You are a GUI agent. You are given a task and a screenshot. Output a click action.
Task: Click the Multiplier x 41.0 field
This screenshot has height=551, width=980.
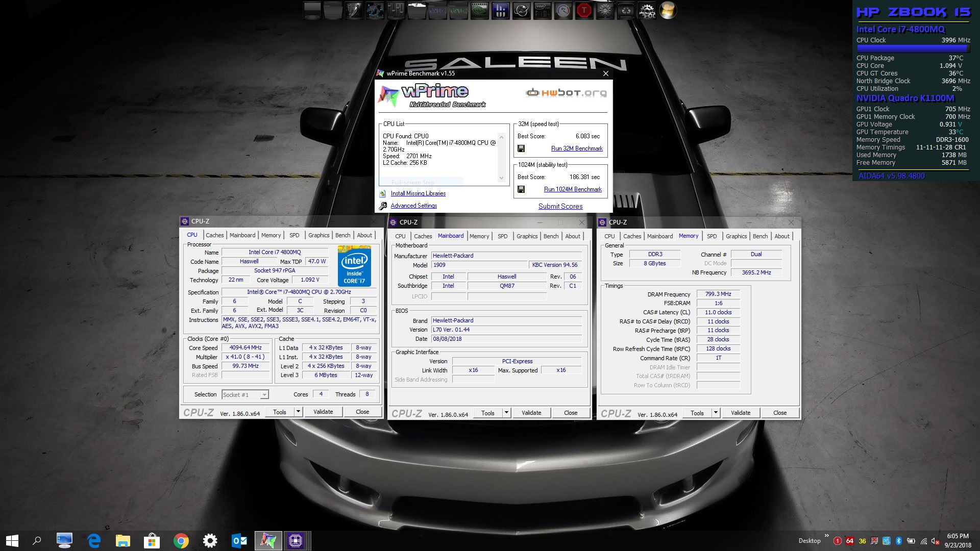246,357
